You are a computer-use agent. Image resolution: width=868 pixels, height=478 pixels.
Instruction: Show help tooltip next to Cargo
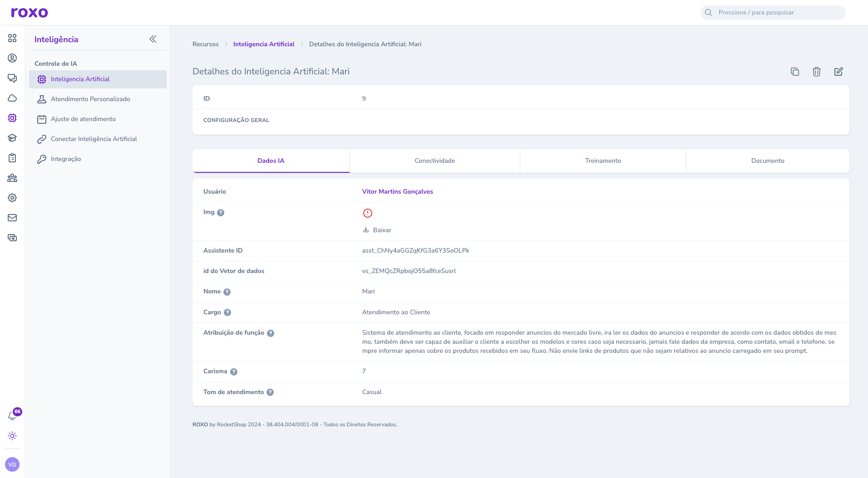coord(227,312)
